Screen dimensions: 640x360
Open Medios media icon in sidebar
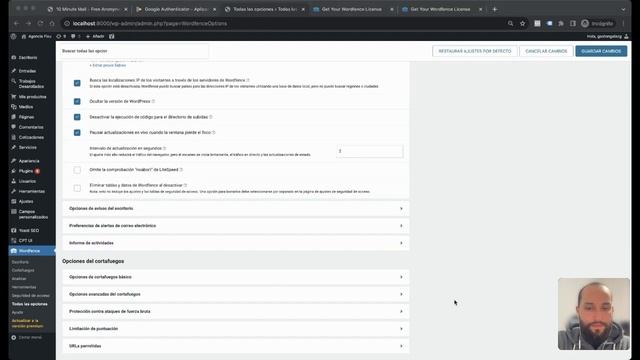pos(13,107)
